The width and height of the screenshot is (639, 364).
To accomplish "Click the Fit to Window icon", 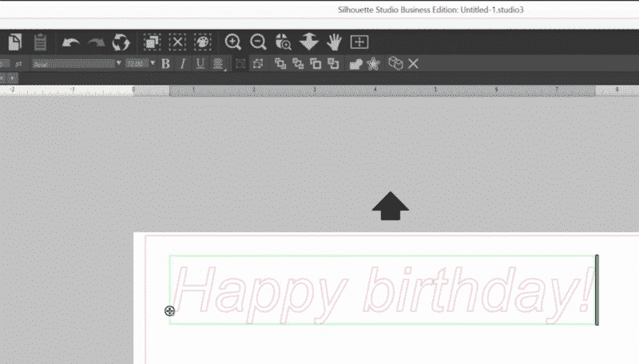I will click(359, 42).
